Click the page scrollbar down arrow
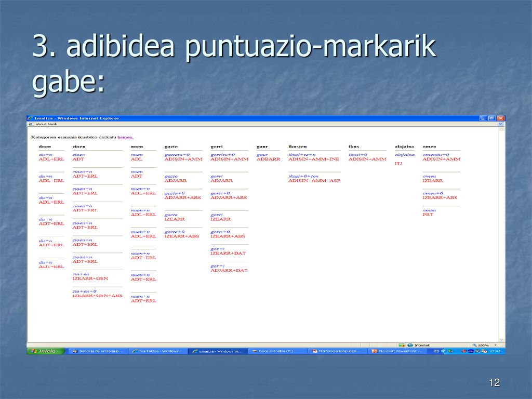Image resolution: width=532 pixels, height=399 pixels. (x=501, y=340)
